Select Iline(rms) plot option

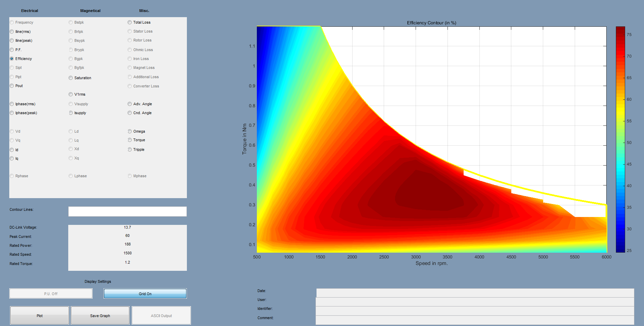tap(12, 32)
